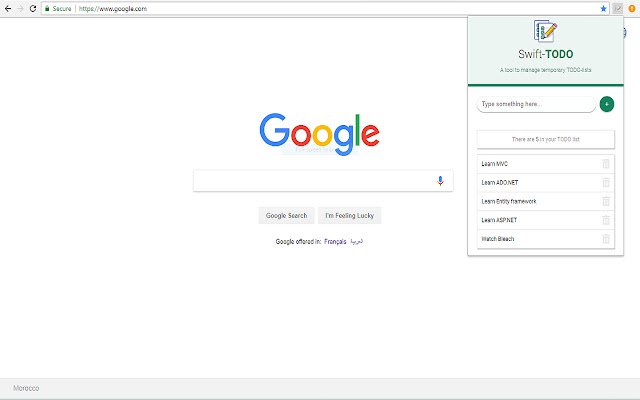
Task: Focus the 'Type something here...' TODO field
Action: coord(536,104)
